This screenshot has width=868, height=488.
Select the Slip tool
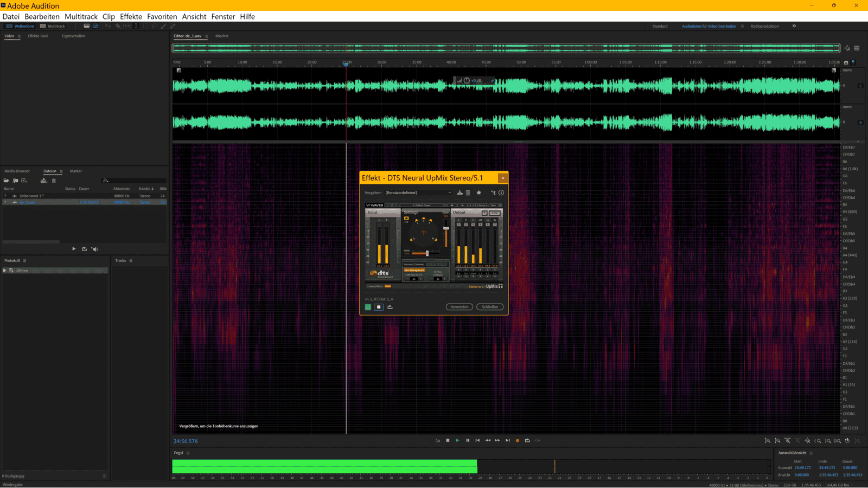pyautogui.click(x=127, y=26)
